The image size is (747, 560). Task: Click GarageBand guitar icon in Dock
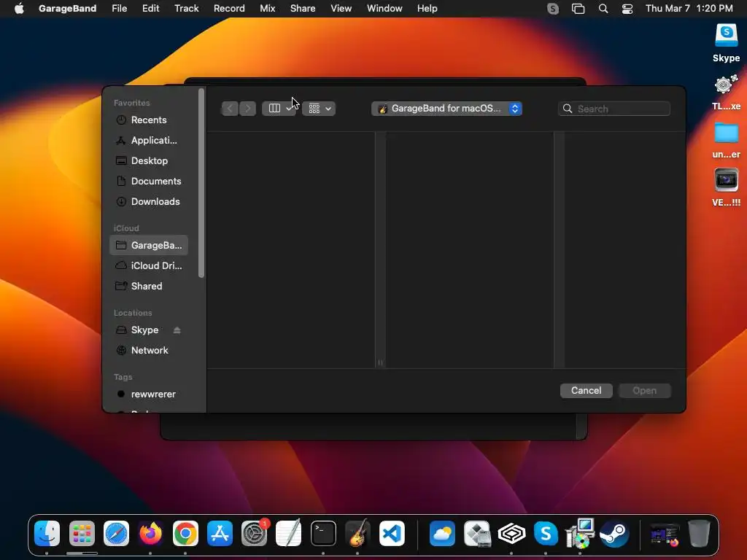click(x=357, y=533)
